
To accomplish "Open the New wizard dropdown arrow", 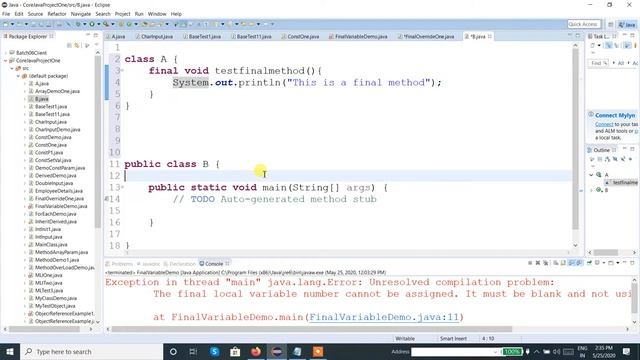I will tap(12, 24).
